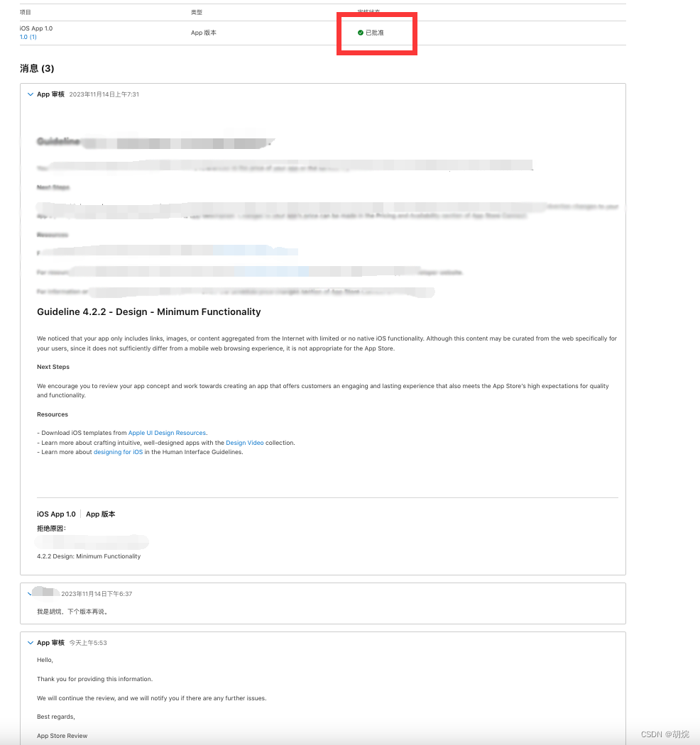Click the We will continue the review sentence
Viewport: 700px width, 745px height.
(x=152, y=698)
